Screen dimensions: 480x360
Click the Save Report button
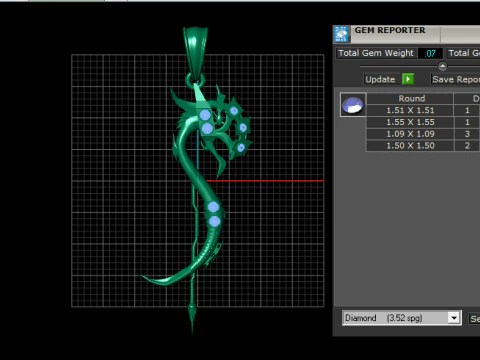tap(455, 79)
